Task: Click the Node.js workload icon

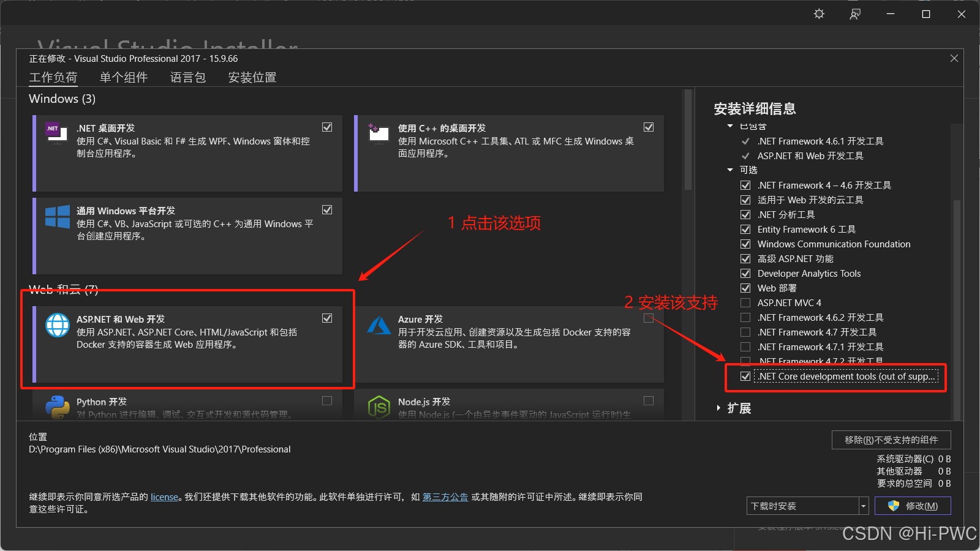Action: pyautogui.click(x=379, y=406)
